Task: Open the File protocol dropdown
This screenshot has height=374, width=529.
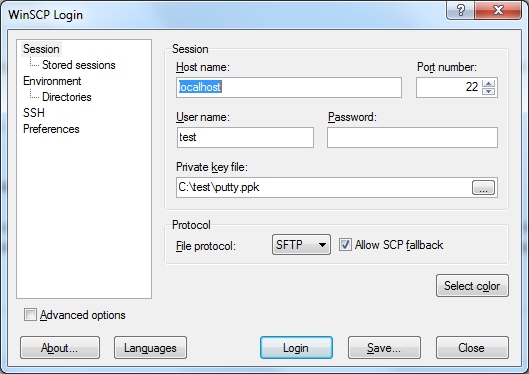Action: pos(301,245)
